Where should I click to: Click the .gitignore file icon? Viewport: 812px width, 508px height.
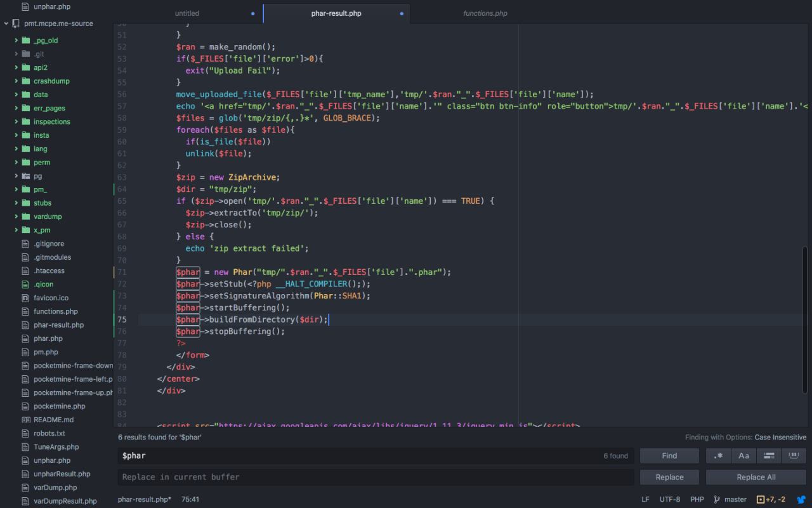[26, 244]
